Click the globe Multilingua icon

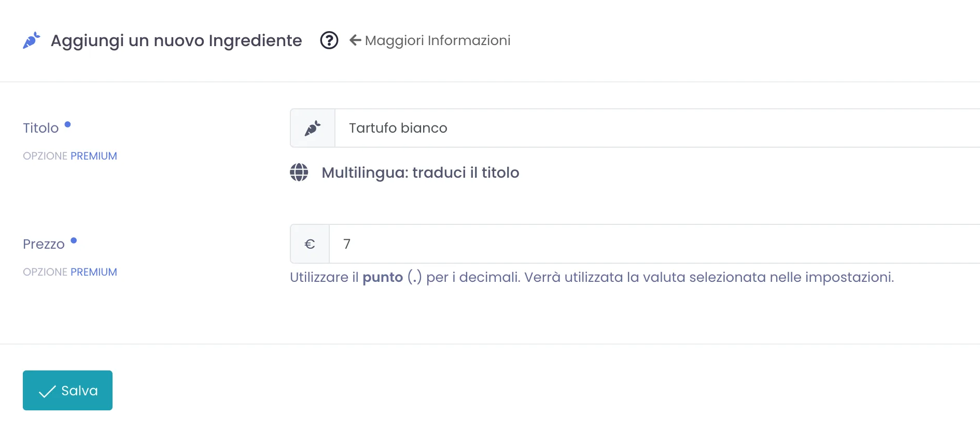click(x=299, y=172)
